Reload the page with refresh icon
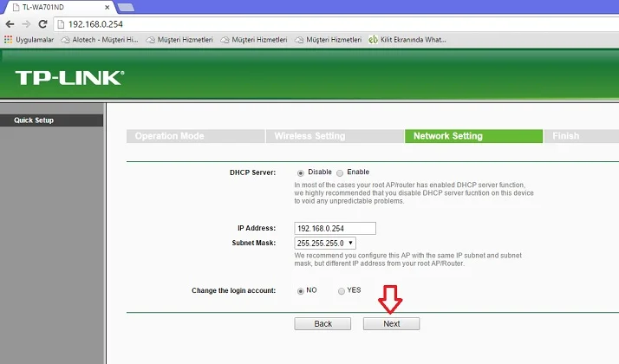The width and height of the screenshot is (619, 364). click(42, 23)
